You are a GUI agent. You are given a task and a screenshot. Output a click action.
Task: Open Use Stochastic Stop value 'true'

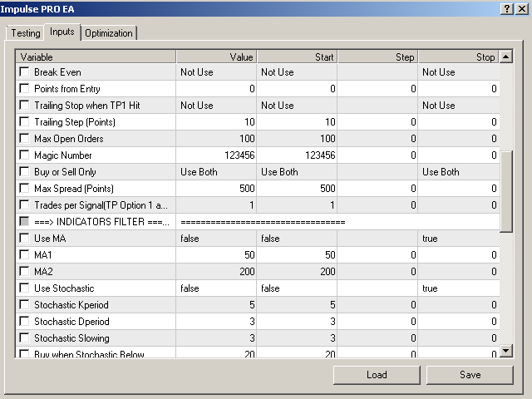[459, 288]
